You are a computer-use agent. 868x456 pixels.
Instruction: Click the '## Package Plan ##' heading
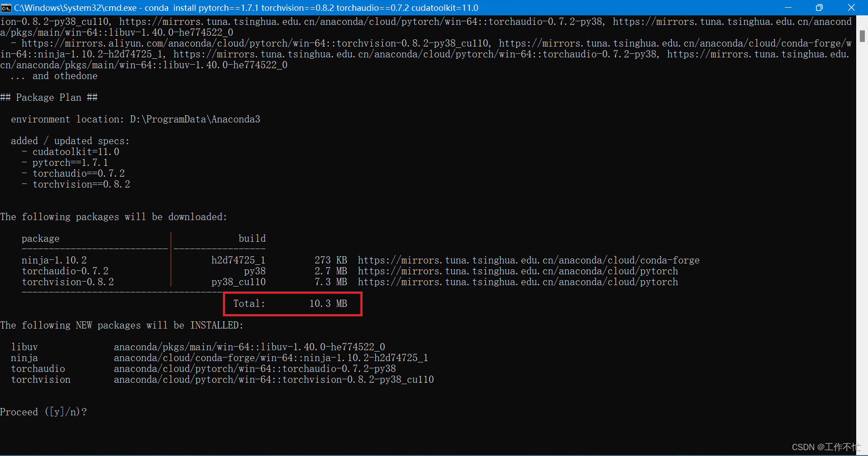point(49,98)
